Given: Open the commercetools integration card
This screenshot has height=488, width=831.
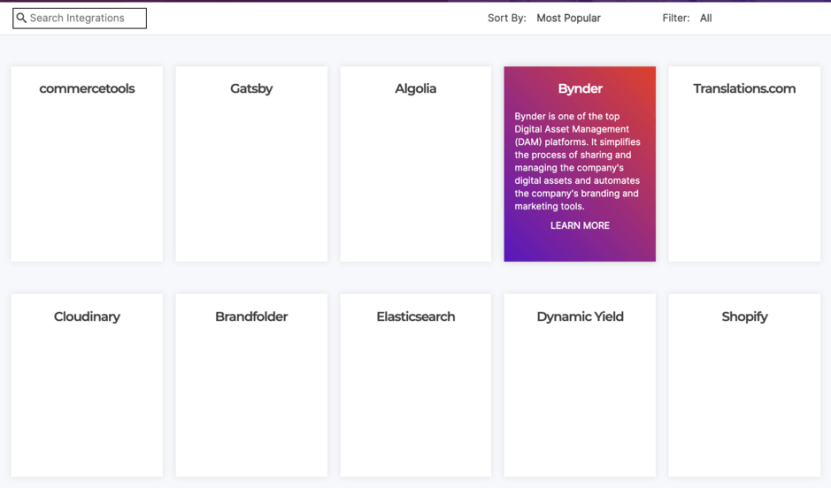Looking at the screenshot, I should point(87,164).
